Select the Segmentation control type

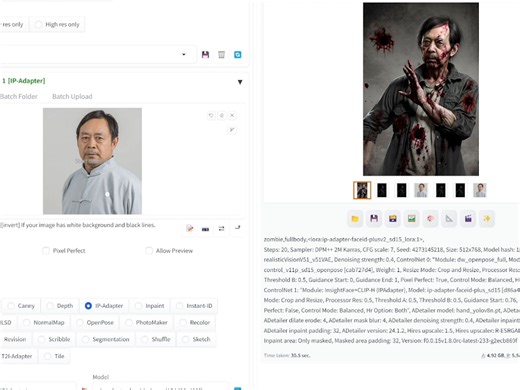[x=106, y=339]
